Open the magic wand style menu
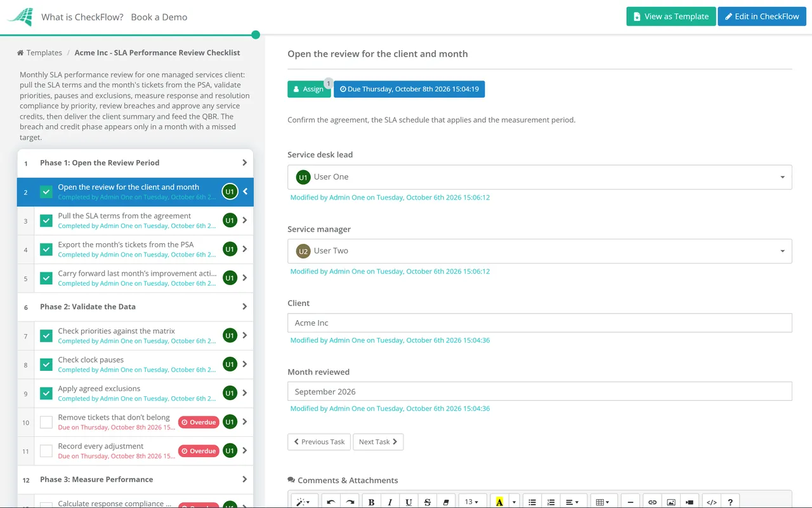Screen dimensions: 812x508 click(304, 502)
